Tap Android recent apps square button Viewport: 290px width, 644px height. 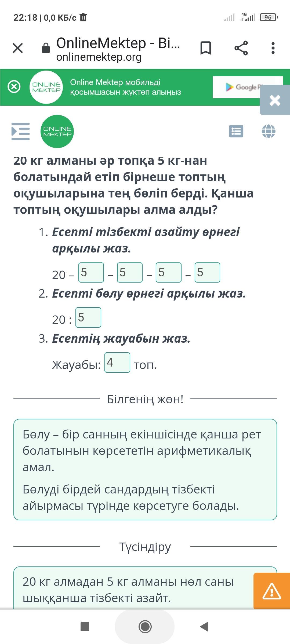click(85, 627)
